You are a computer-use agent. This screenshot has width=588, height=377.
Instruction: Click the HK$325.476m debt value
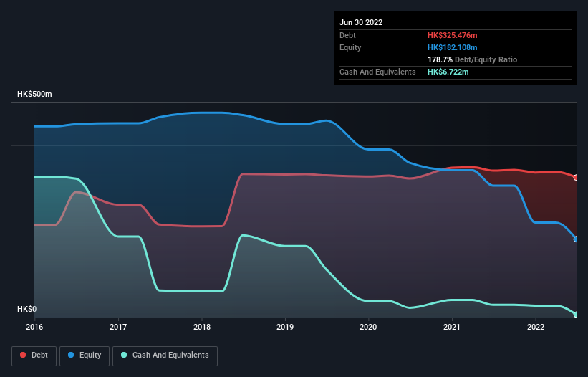452,35
